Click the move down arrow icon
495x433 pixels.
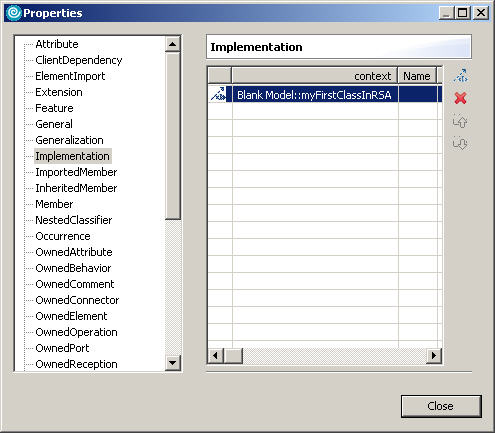pos(460,143)
